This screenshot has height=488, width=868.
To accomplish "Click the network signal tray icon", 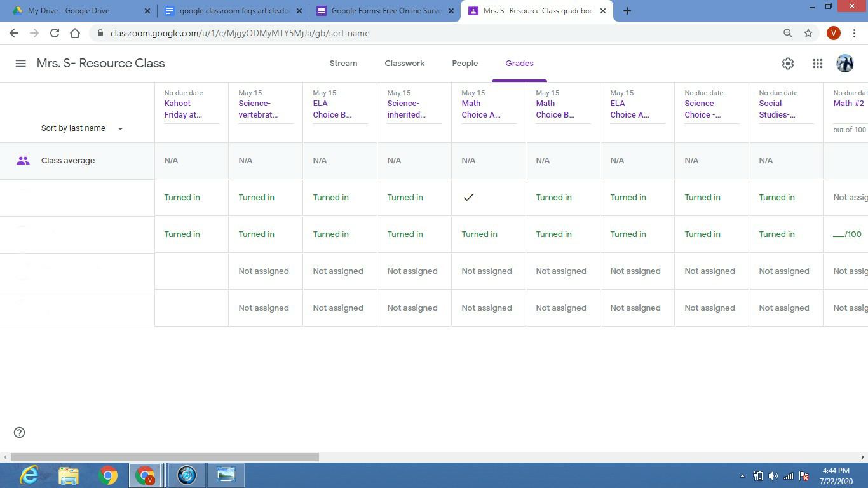I will click(x=789, y=476).
